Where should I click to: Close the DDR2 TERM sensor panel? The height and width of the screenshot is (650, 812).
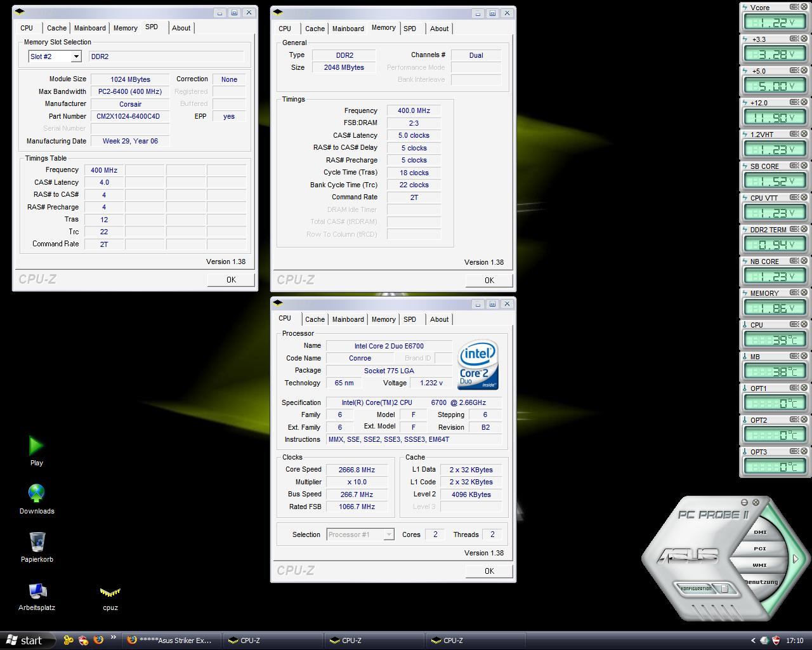tap(804, 229)
